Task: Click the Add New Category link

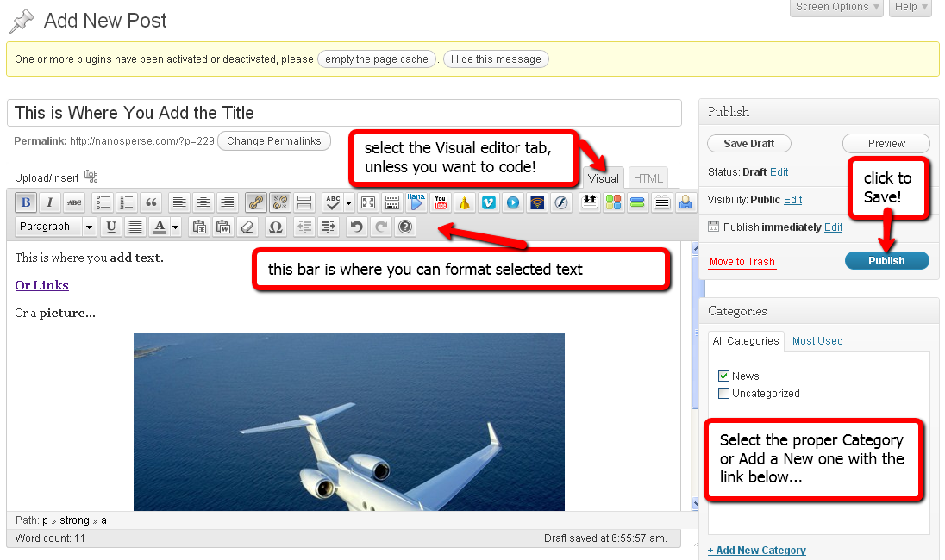Action: click(757, 551)
